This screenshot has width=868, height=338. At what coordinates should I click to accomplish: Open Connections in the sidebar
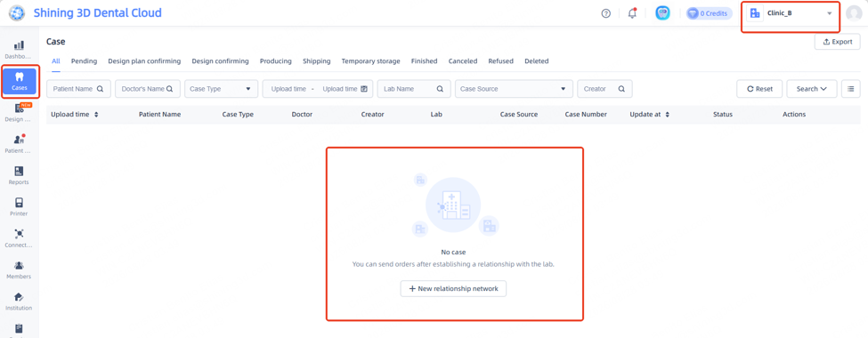point(19,238)
